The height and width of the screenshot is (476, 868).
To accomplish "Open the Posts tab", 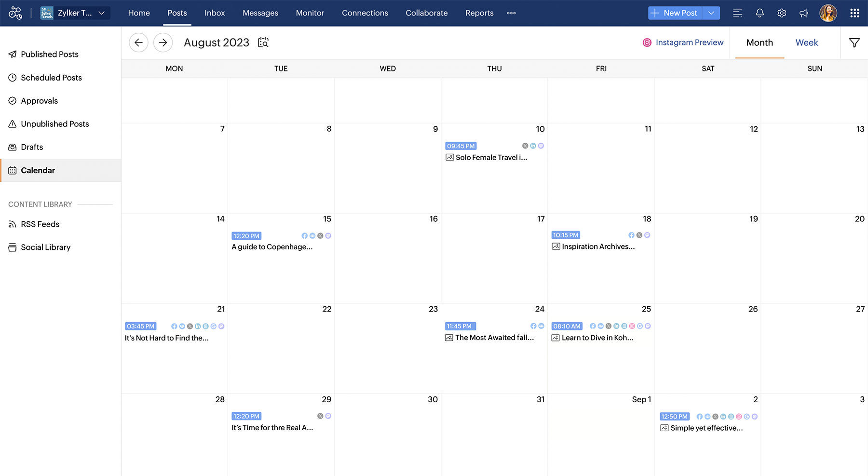I will click(177, 13).
